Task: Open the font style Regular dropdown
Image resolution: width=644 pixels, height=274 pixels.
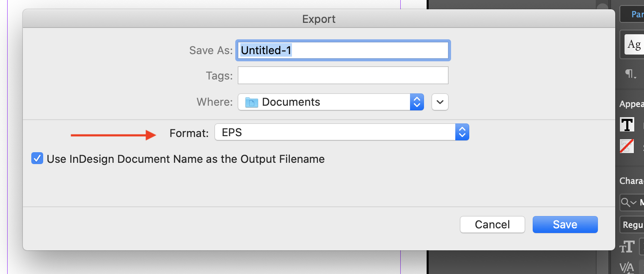Action: pyautogui.click(x=633, y=225)
